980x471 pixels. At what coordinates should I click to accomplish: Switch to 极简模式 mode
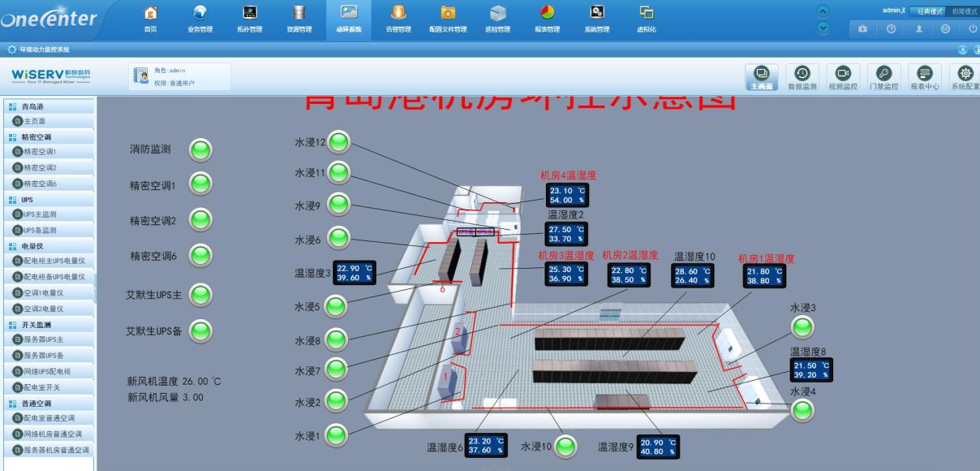click(965, 11)
